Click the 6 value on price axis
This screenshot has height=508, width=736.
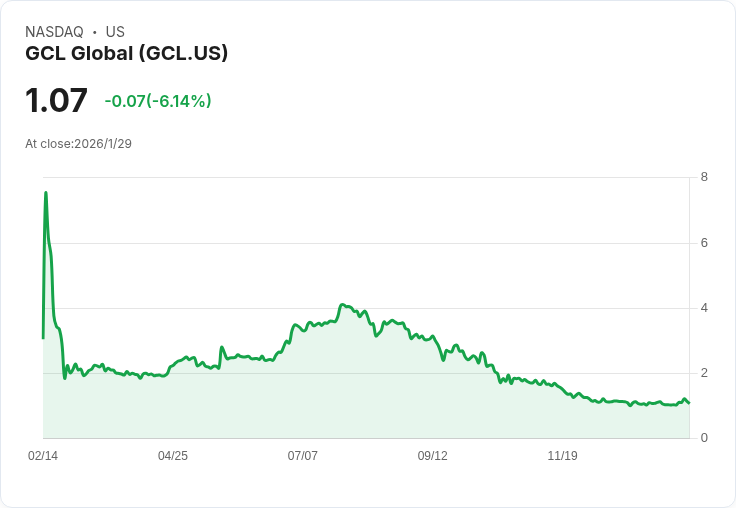tap(704, 243)
